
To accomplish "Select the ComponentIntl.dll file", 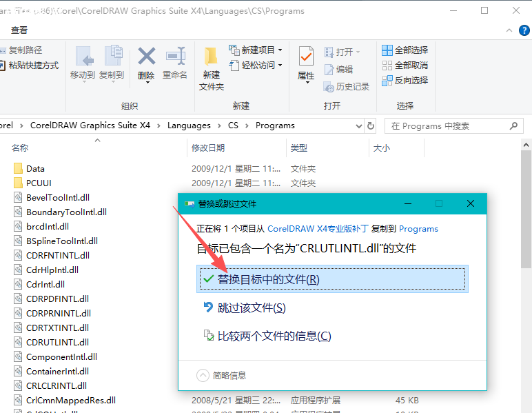I will point(55,357).
